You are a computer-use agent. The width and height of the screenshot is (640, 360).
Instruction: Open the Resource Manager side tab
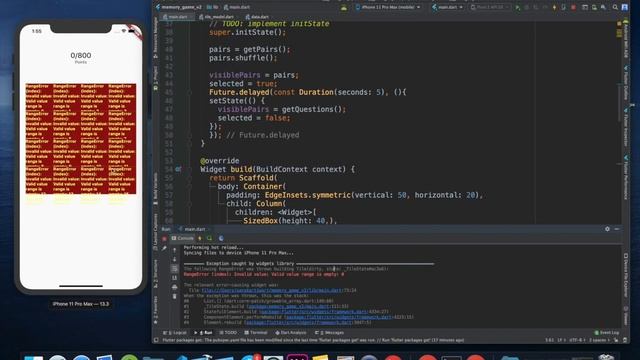(156, 38)
